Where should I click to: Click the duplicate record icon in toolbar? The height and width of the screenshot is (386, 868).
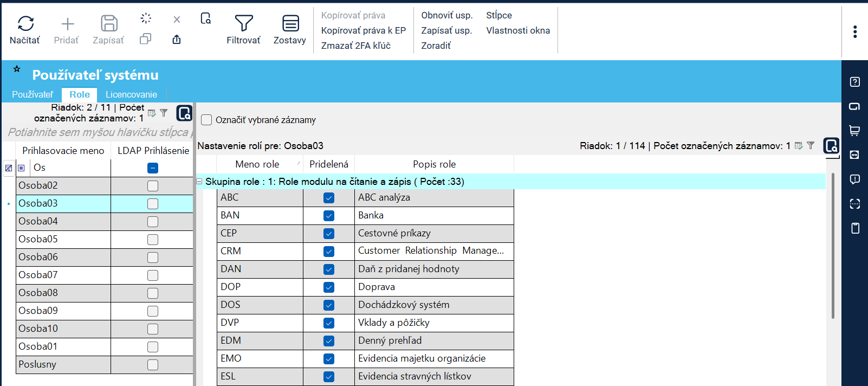(145, 39)
